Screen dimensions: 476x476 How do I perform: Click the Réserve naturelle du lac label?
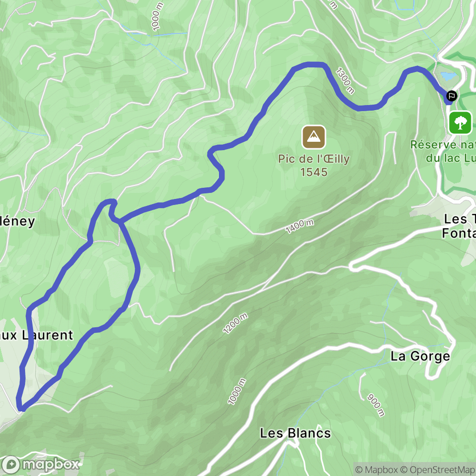point(443,151)
